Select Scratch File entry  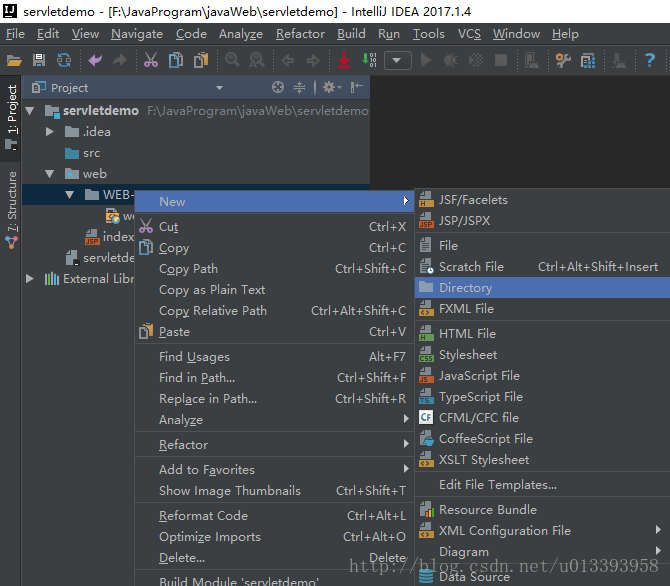click(542, 267)
